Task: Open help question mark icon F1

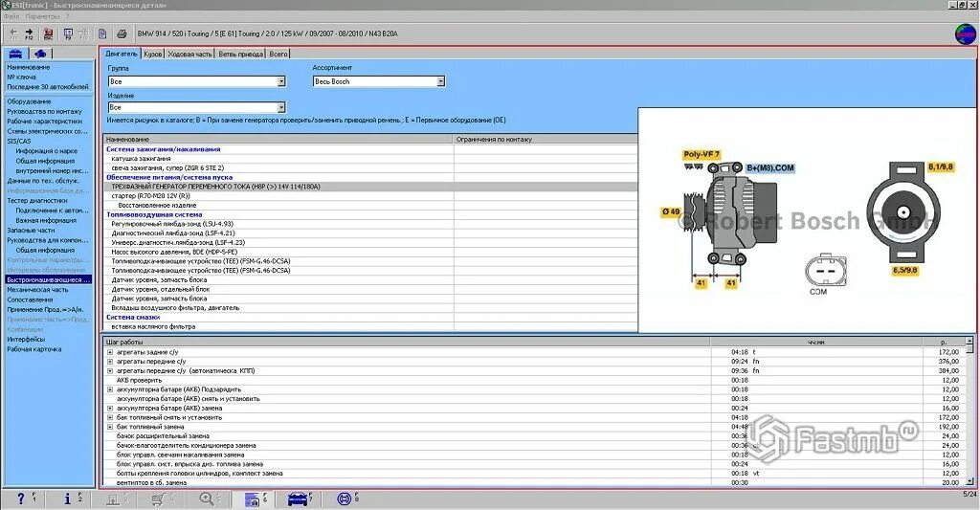Action: [21, 499]
